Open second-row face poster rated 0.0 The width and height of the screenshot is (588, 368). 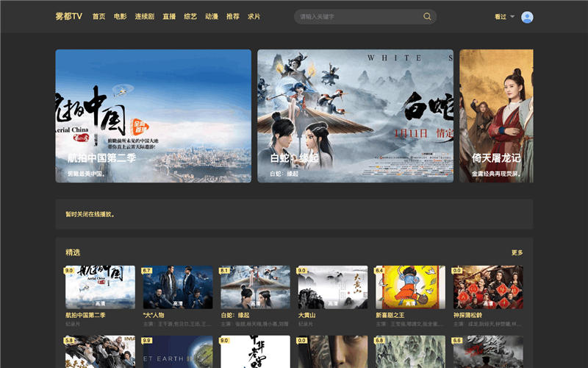(333, 352)
